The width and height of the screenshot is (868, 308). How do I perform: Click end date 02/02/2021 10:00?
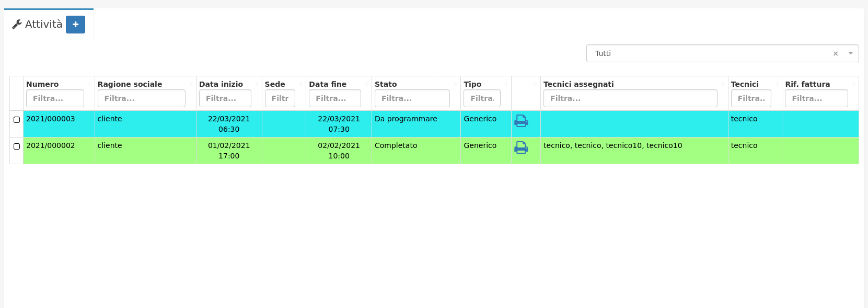coord(339,151)
